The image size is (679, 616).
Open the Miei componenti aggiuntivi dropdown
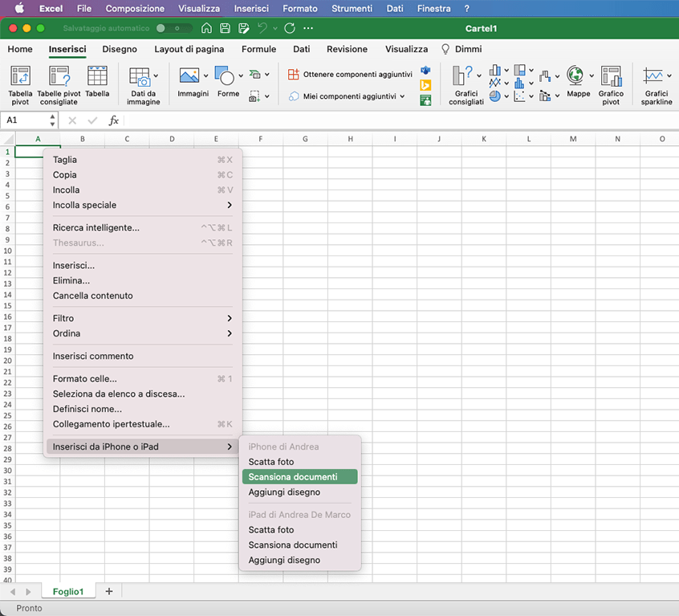(402, 96)
